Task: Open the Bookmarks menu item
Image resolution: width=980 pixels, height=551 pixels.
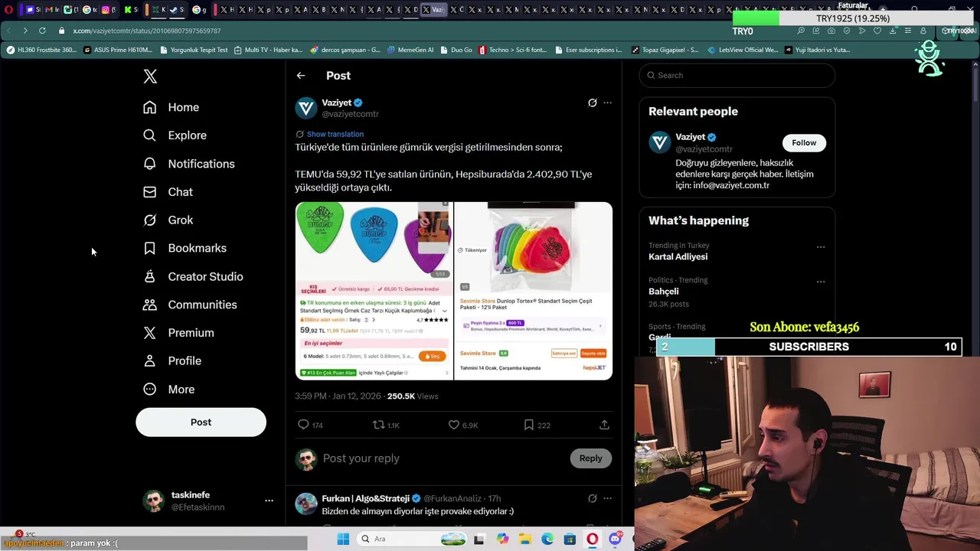Action: point(185,248)
